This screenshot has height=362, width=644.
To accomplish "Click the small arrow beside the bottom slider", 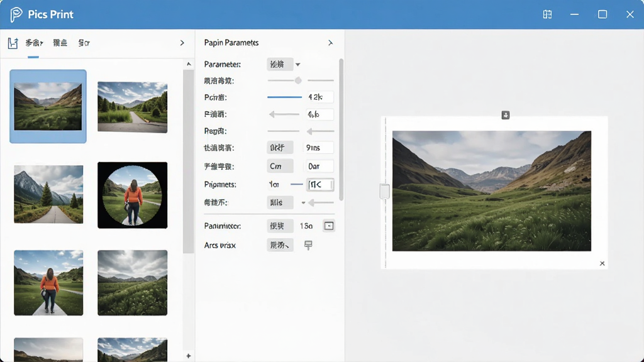I will click(303, 202).
